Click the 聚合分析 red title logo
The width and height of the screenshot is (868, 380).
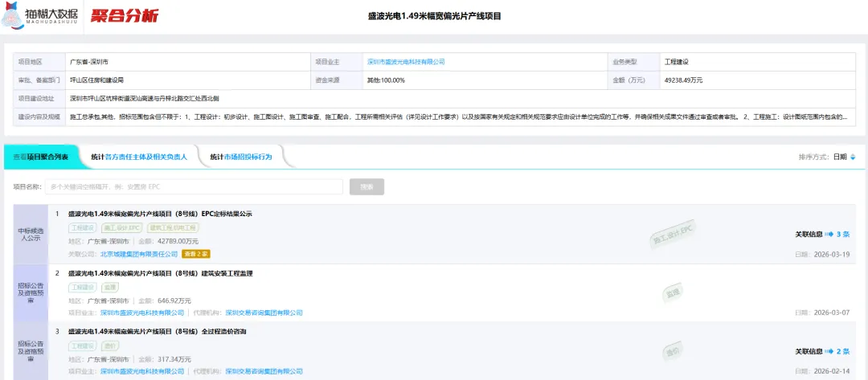(x=125, y=16)
